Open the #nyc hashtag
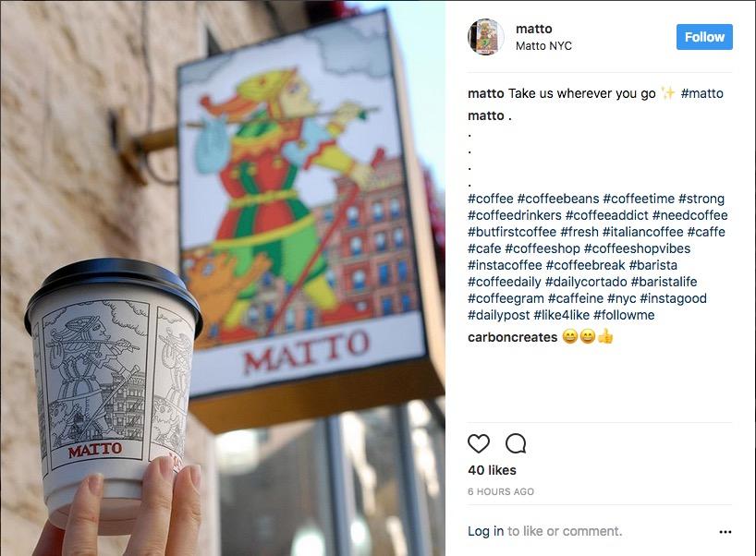The height and width of the screenshot is (556, 756). tap(621, 298)
